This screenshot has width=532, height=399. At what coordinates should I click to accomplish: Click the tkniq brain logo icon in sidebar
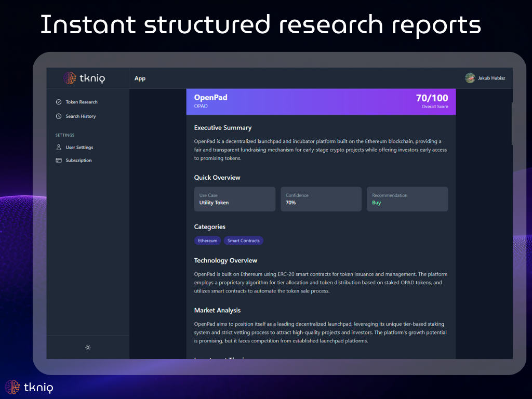(70, 78)
